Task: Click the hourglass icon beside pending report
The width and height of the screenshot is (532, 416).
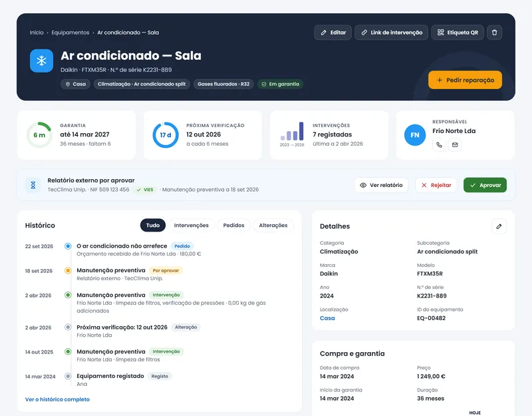Action: coord(33,185)
